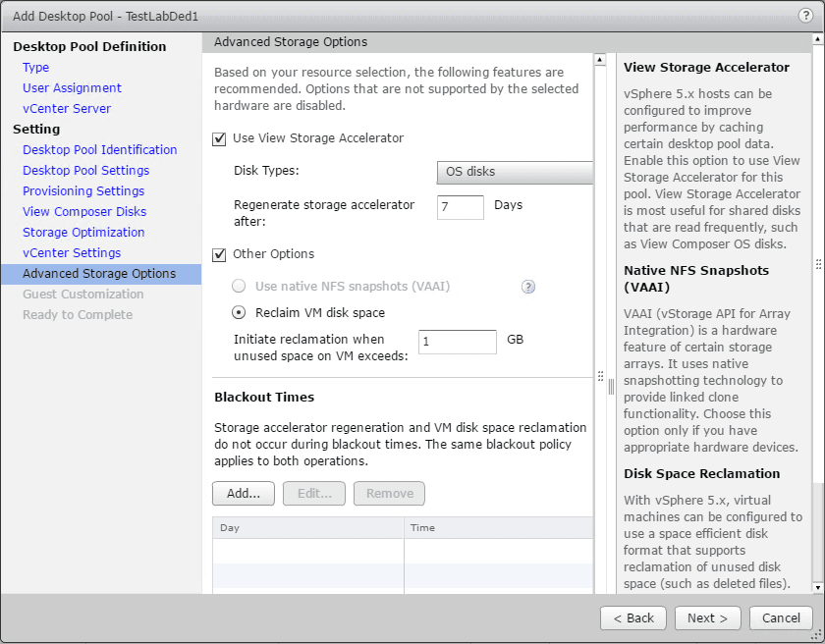Open the User Assignment step
The height and width of the screenshot is (644, 825).
(72, 87)
